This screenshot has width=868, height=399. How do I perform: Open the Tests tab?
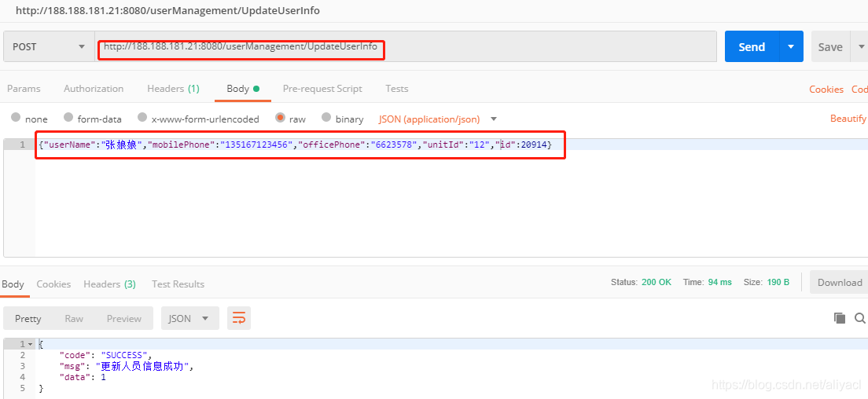click(x=397, y=89)
